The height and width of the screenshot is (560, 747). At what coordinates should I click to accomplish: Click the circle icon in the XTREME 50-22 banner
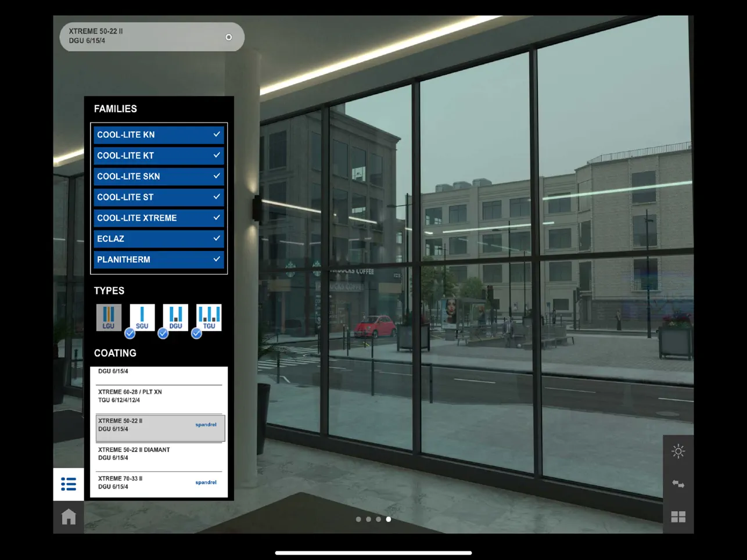coord(228,37)
